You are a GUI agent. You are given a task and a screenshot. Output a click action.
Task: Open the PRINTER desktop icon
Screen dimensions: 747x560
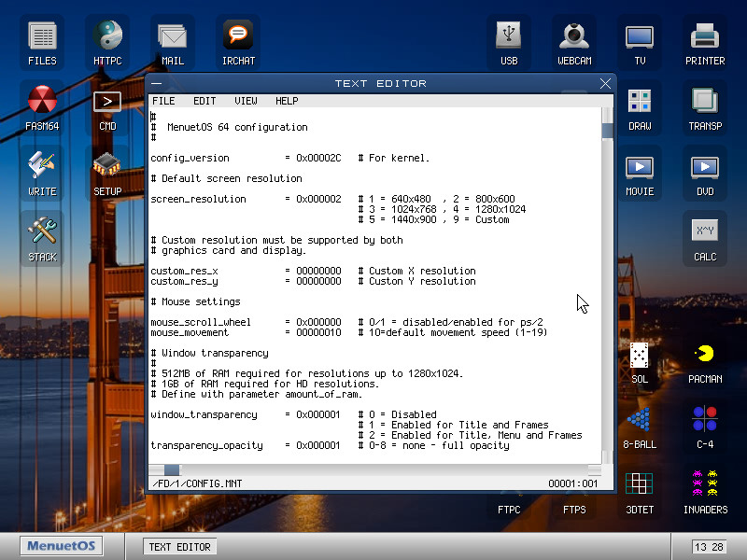pos(705,37)
